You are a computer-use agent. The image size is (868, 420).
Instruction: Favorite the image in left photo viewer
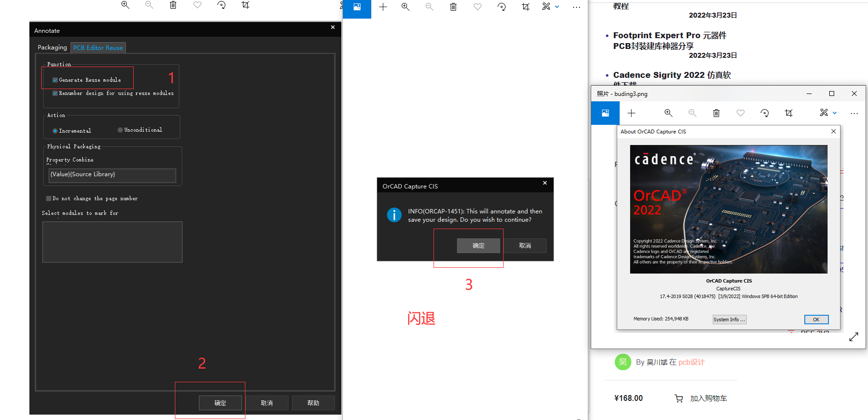click(197, 5)
